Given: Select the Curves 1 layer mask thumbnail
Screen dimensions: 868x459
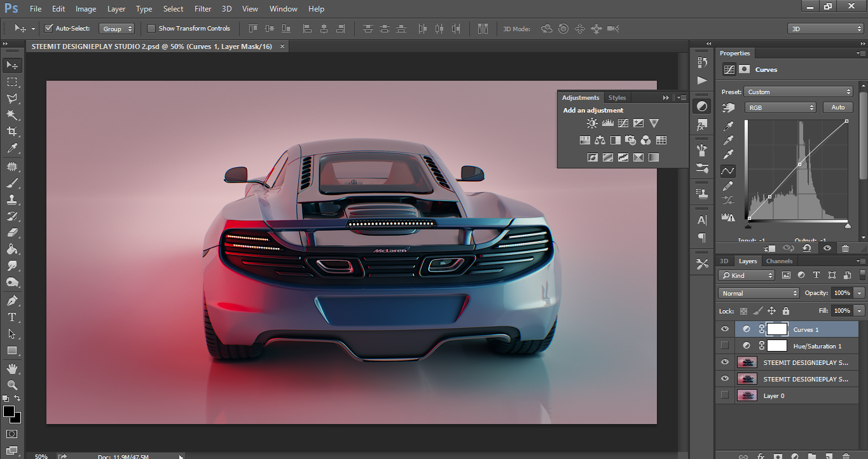Looking at the screenshot, I should coord(777,329).
